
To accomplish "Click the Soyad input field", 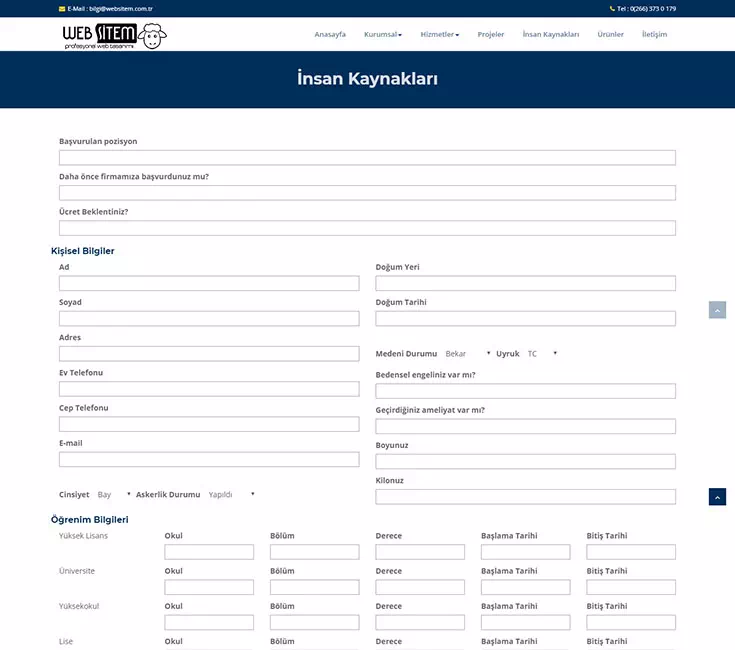I will pos(209,318).
